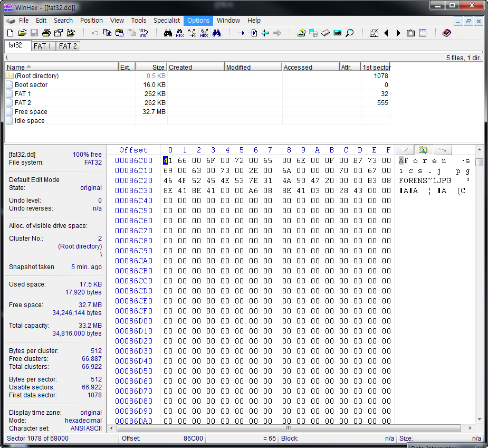Open the Search menu
This screenshot has width=488, height=448.
pos(63,20)
